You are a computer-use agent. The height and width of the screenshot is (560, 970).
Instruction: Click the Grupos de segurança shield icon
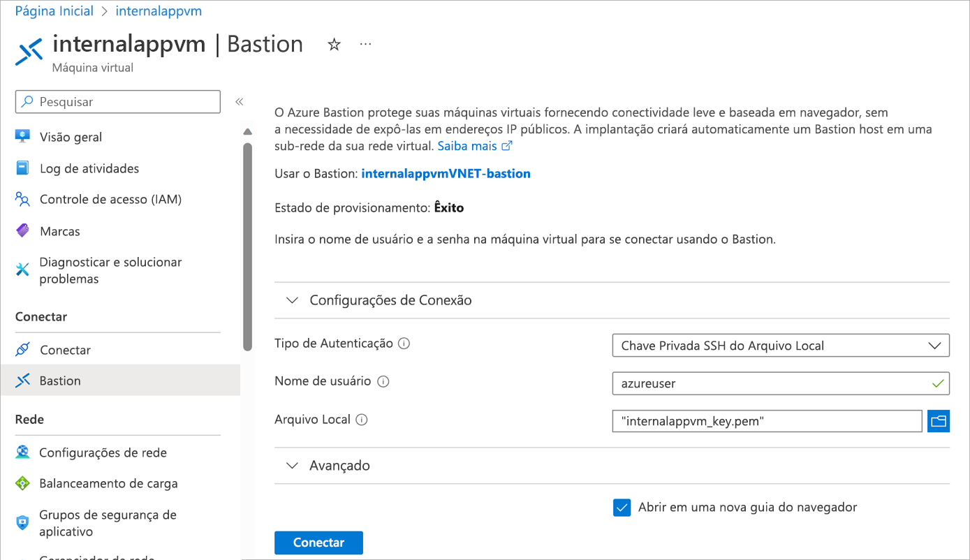point(23,522)
